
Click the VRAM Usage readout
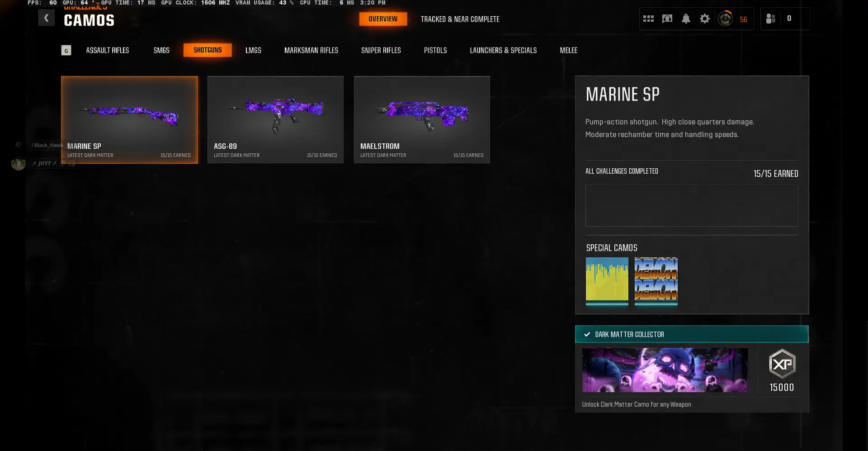point(264,3)
